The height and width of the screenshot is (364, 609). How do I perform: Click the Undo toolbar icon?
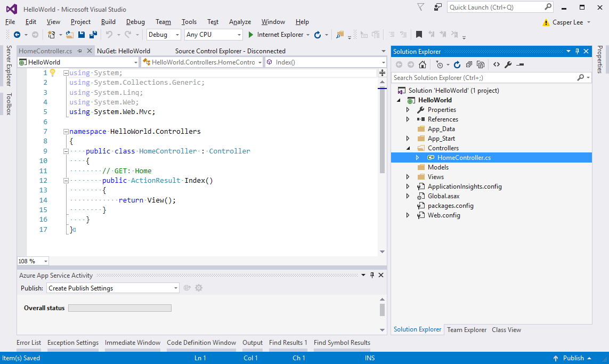pos(109,35)
